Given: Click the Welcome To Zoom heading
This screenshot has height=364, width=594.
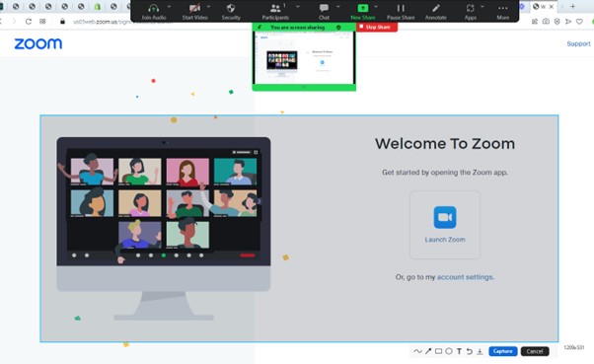Looking at the screenshot, I should coord(445,144).
